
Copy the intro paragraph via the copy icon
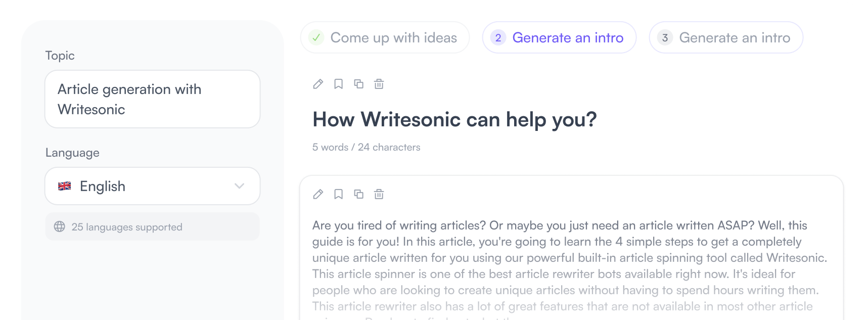click(x=359, y=194)
